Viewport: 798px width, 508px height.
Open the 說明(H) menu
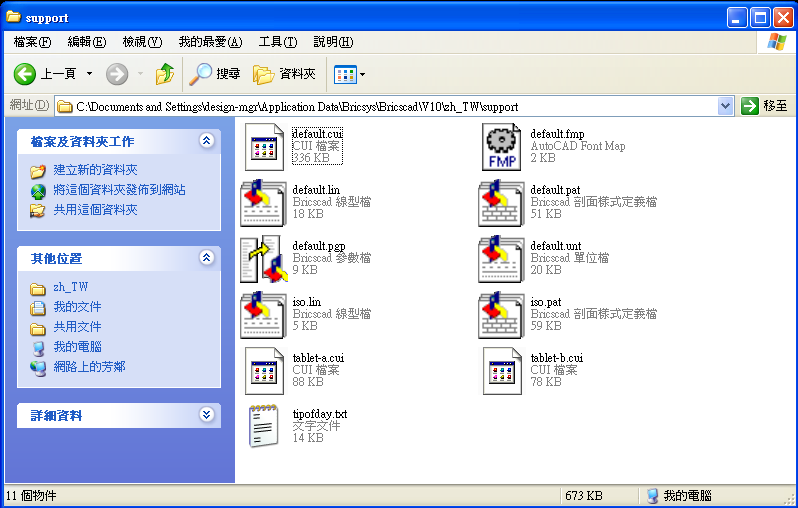pyautogui.click(x=333, y=42)
